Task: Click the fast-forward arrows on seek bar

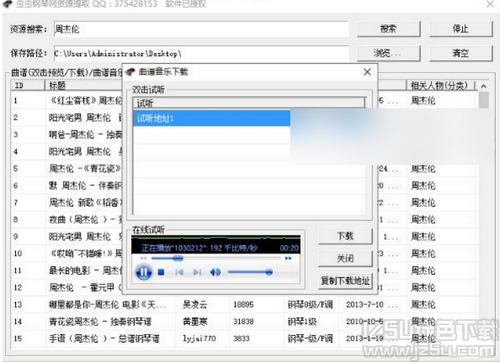Action: pyautogui.click(x=288, y=258)
